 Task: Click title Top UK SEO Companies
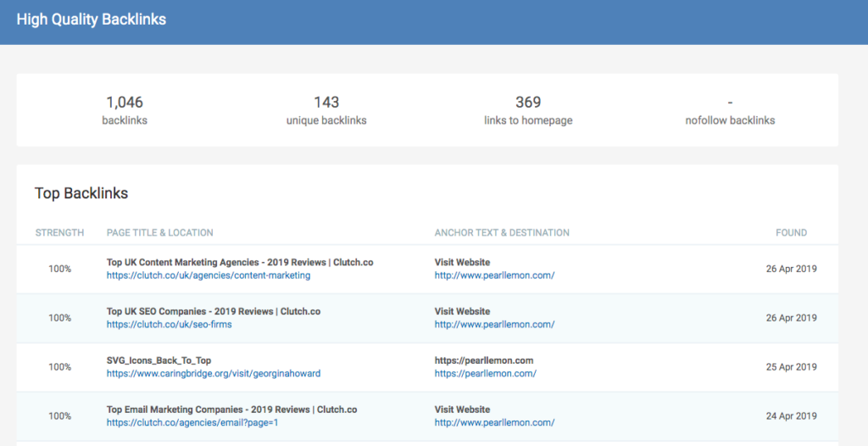(x=214, y=311)
